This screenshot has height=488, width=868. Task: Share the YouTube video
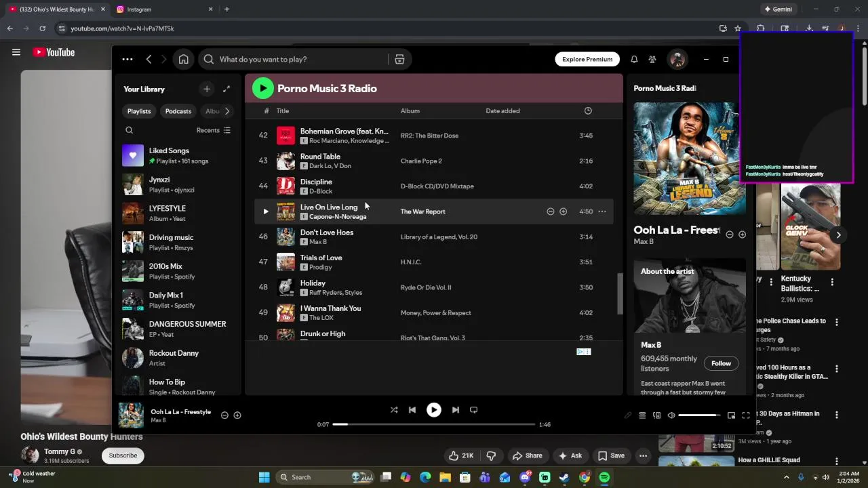pyautogui.click(x=528, y=455)
